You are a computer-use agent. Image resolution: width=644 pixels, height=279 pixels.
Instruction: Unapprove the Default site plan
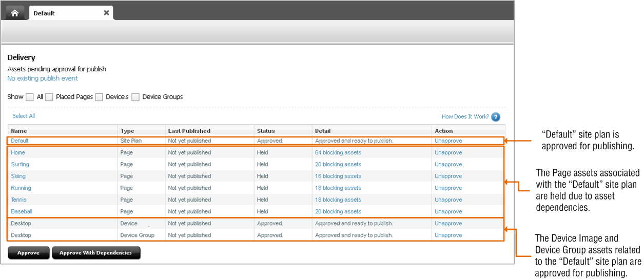pos(448,141)
